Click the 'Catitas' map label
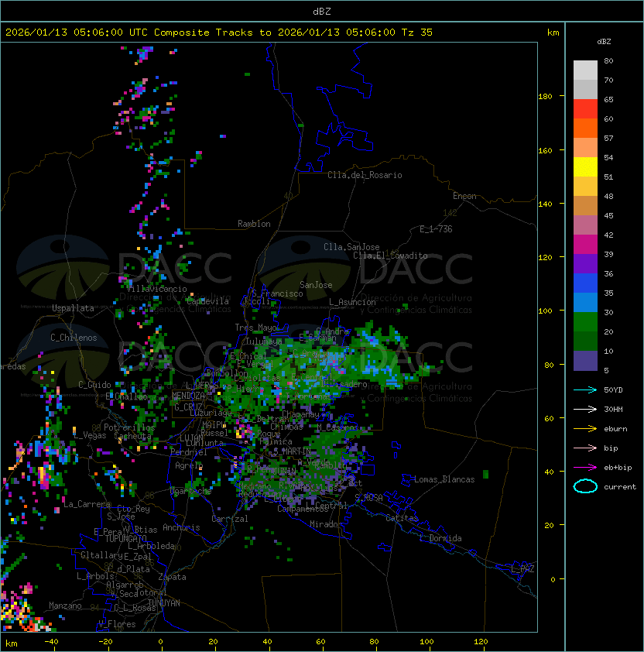The height and width of the screenshot is (652, 644). click(x=402, y=518)
